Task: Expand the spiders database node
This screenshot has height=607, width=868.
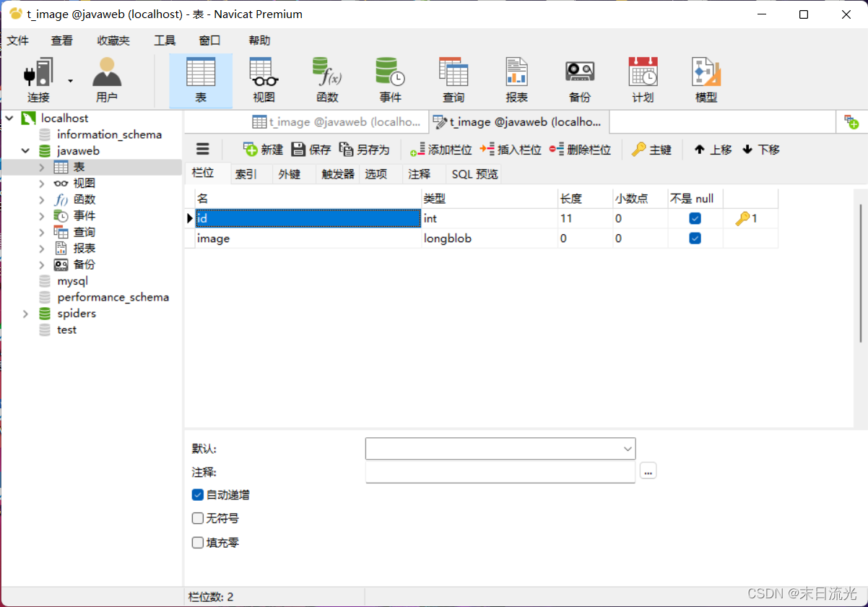Action: 25,314
